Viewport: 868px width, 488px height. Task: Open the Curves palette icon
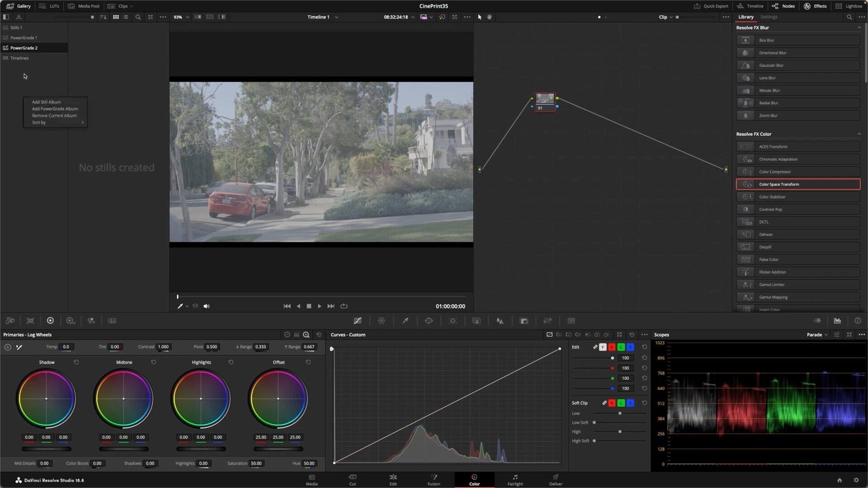pyautogui.click(x=358, y=321)
